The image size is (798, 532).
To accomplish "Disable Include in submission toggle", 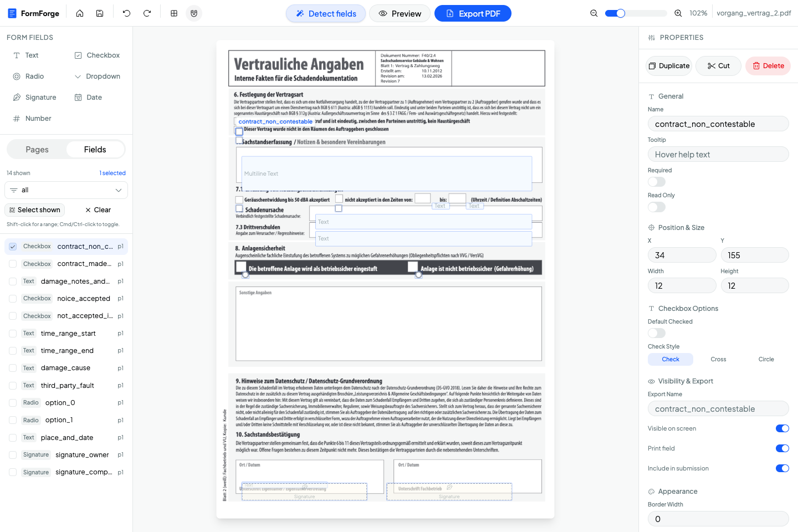I will click(782, 468).
